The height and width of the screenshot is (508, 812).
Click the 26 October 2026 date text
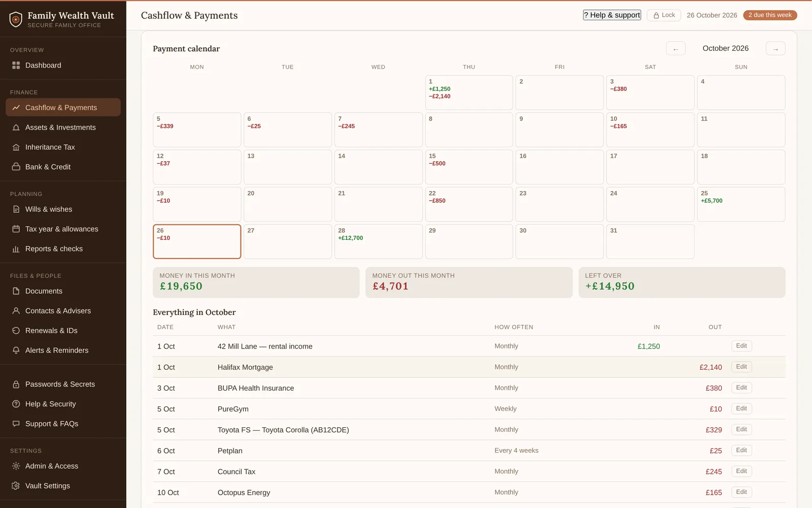tap(712, 15)
